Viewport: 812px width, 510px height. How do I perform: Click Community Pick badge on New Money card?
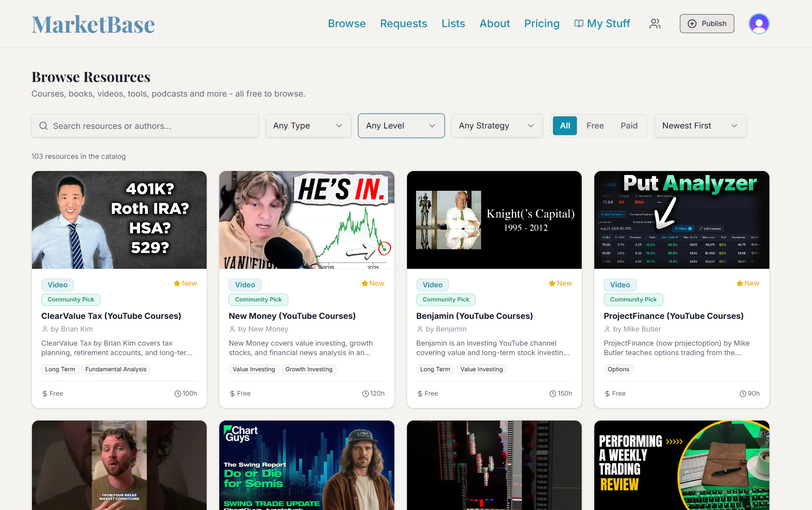pyautogui.click(x=258, y=300)
